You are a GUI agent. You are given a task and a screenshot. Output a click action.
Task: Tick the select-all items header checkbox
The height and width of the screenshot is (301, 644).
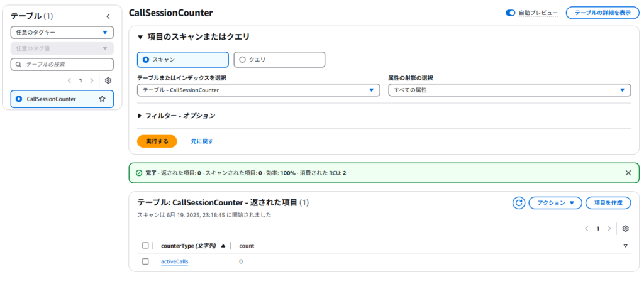(145, 246)
